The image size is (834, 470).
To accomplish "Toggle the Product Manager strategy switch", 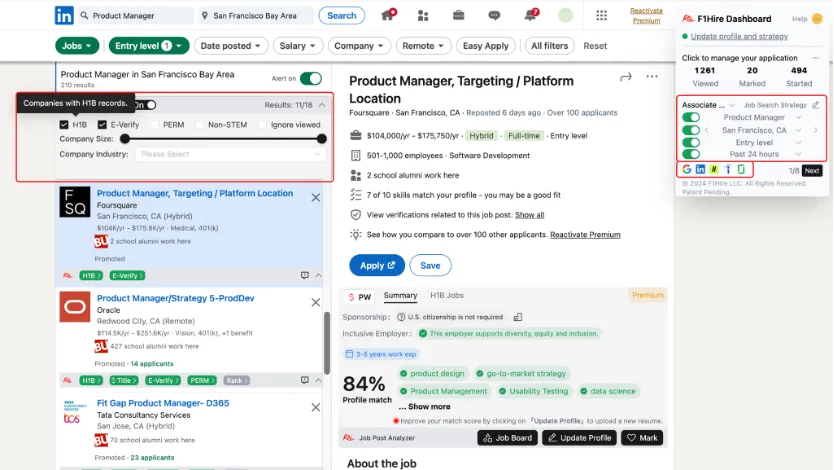I will tap(691, 117).
